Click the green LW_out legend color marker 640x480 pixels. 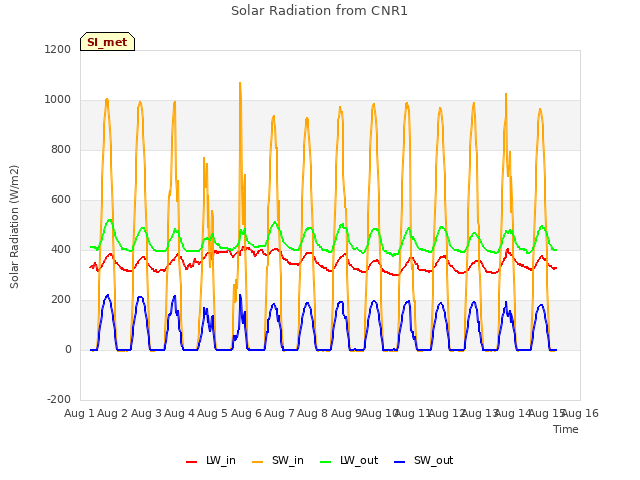(326, 462)
